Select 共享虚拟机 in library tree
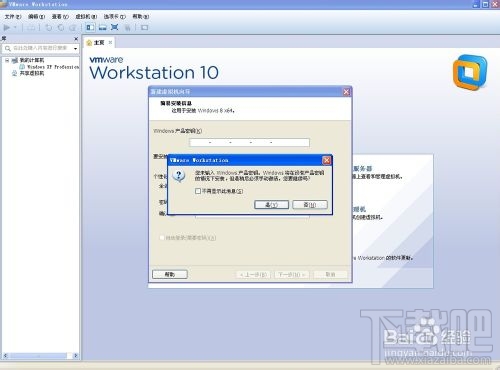 pyautogui.click(x=32, y=73)
